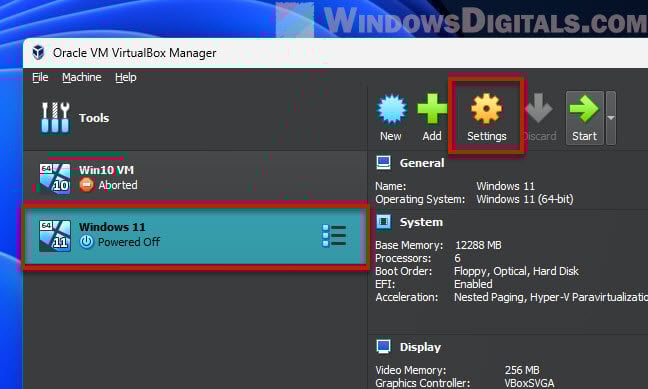Select Tools in the left panel
This screenshot has height=389, width=648.
click(195, 118)
